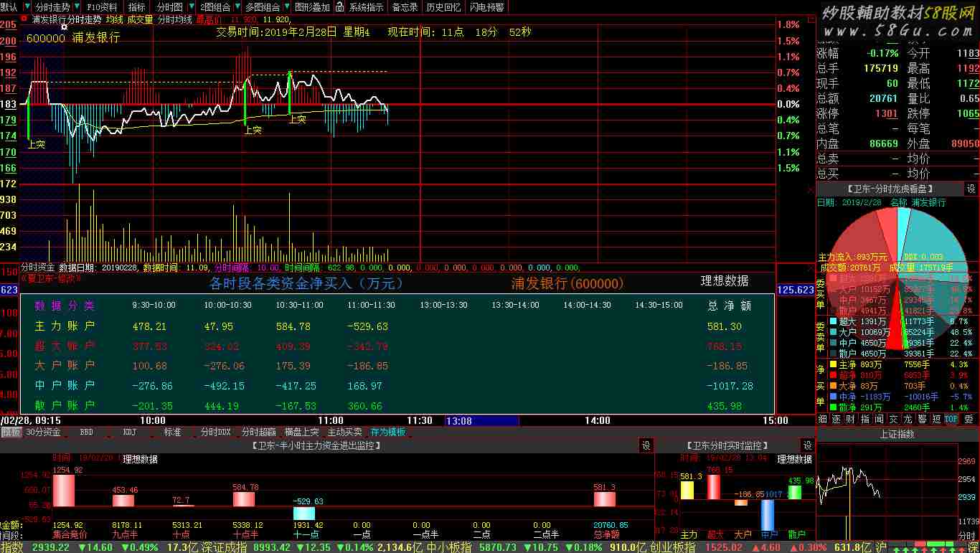Click the green 散净 legend swatch
The width and height of the screenshot is (980, 553).
coord(833,407)
